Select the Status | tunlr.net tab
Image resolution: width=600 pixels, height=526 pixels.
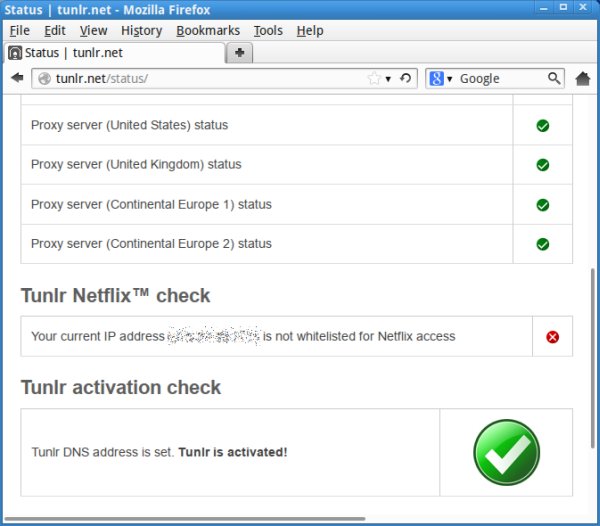[x=115, y=53]
